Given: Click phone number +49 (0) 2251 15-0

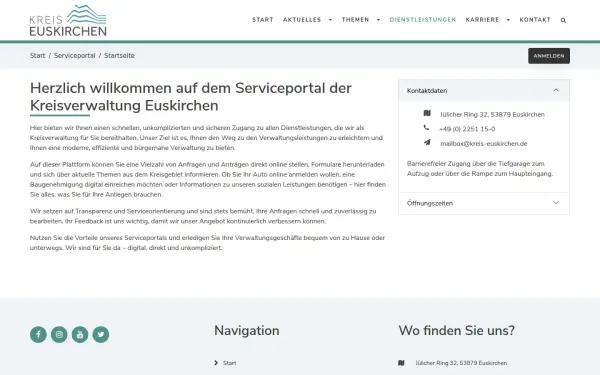Looking at the screenshot, I should [467, 129].
